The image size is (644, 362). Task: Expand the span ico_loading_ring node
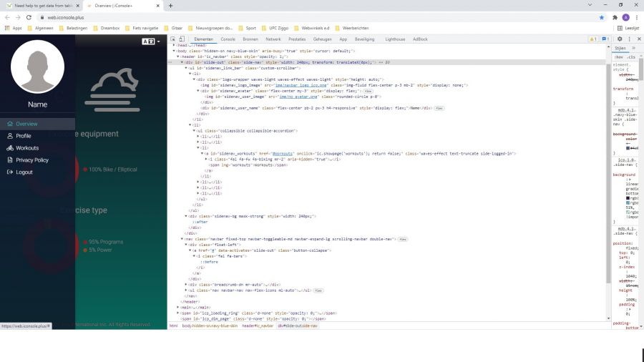(x=178, y=313)
